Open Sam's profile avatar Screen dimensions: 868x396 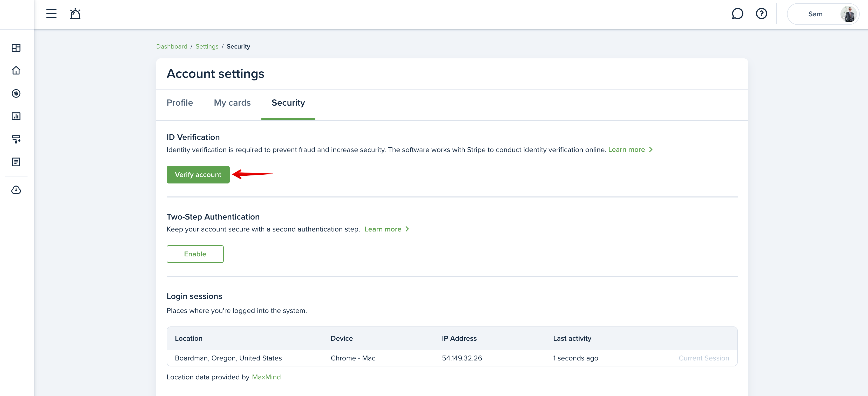coord(848,14)
